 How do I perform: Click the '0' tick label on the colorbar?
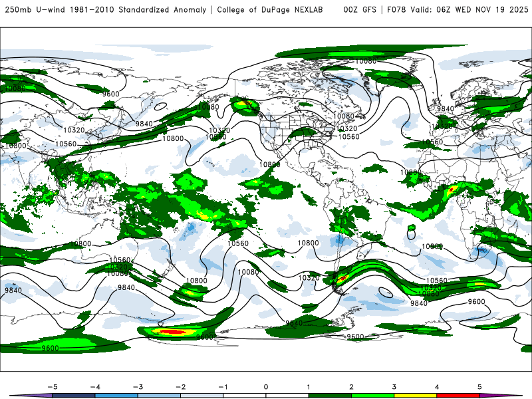pyautogui.click(x=265, y=387)
